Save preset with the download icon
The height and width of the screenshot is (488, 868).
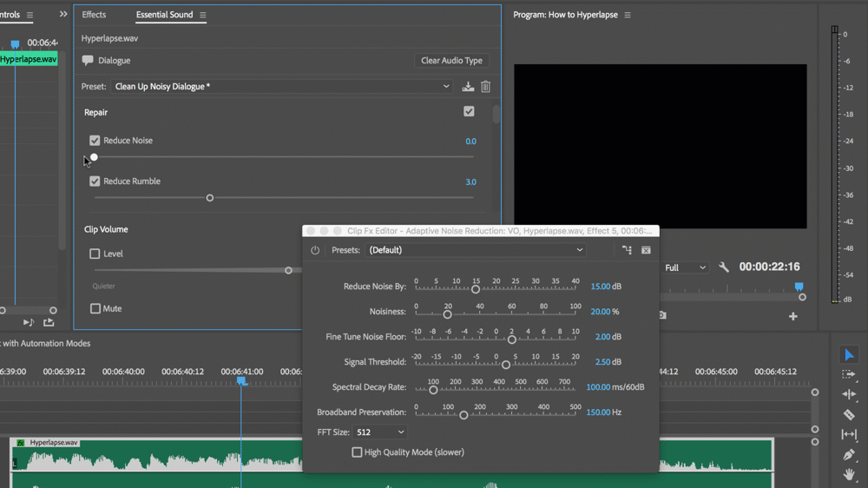point(468,87)
